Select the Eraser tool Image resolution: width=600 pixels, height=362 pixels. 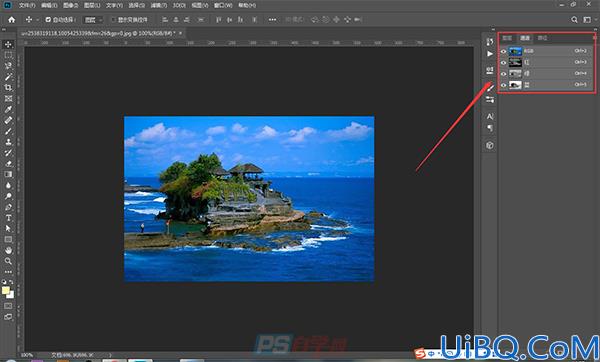coord(8,163)
